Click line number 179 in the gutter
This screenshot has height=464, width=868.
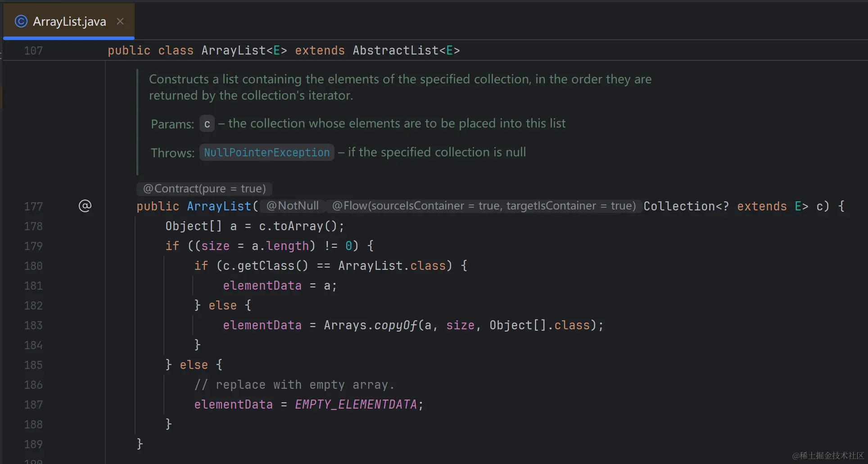click(x=33, y=246)
